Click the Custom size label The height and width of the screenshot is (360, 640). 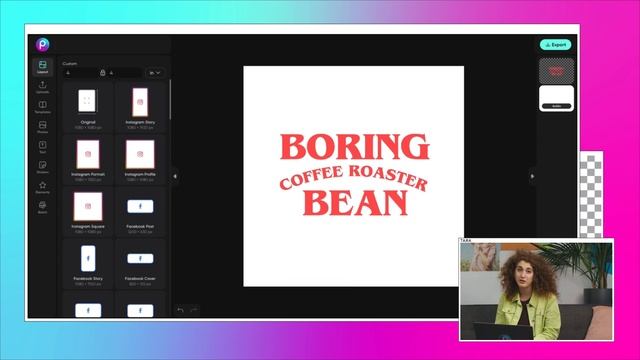point(70,64)
